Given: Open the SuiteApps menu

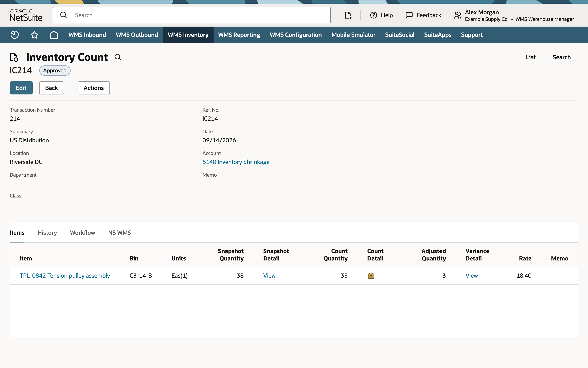Looking at the screenshot, I should [438, 35].
